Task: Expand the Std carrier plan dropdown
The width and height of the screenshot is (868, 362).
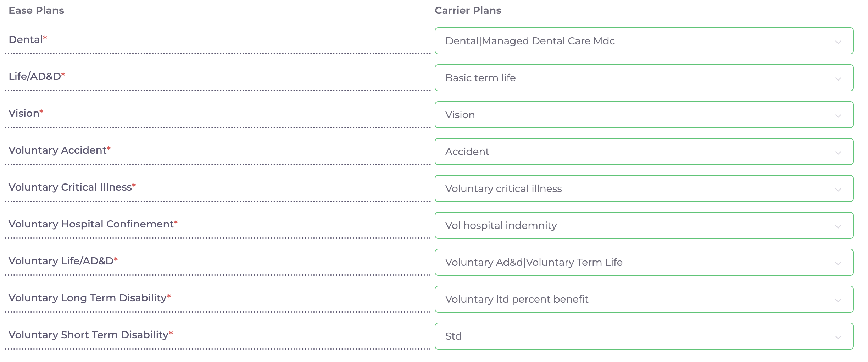Action: point(644,336)
